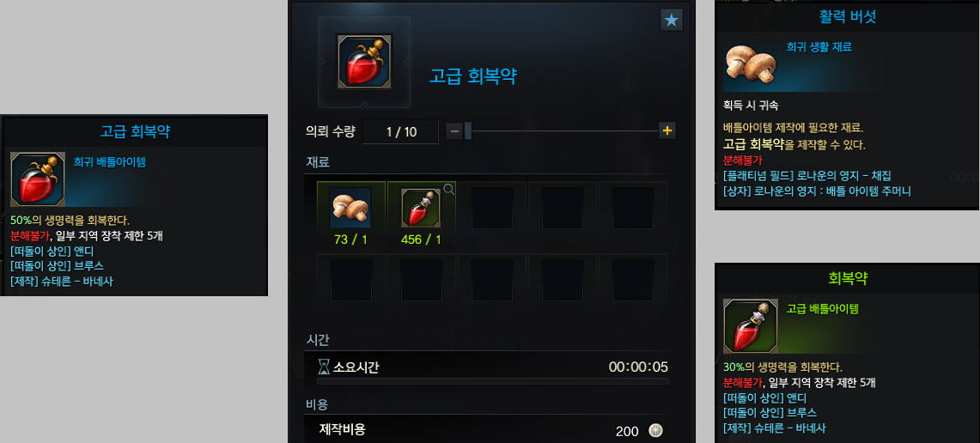This screenshot has width=980, height=443.
Task: Click the 1 / 10 quantity field
Action: (400, 132)
